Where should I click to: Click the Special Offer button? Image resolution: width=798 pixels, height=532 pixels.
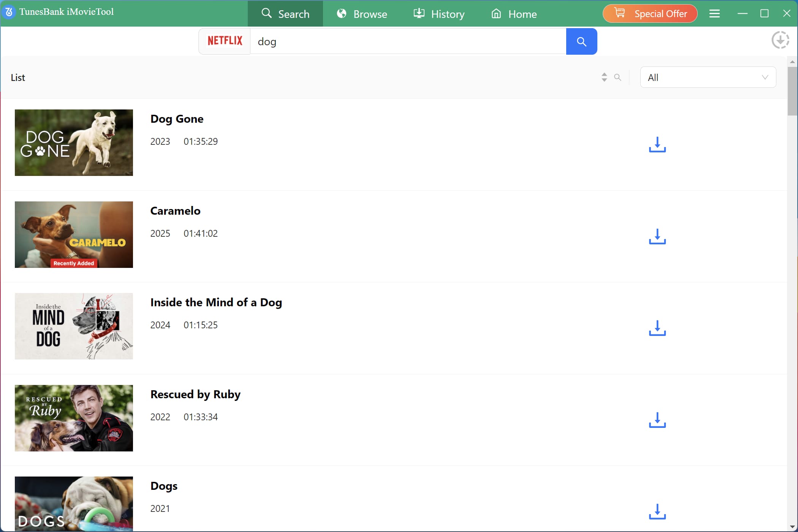coord(650,14)
